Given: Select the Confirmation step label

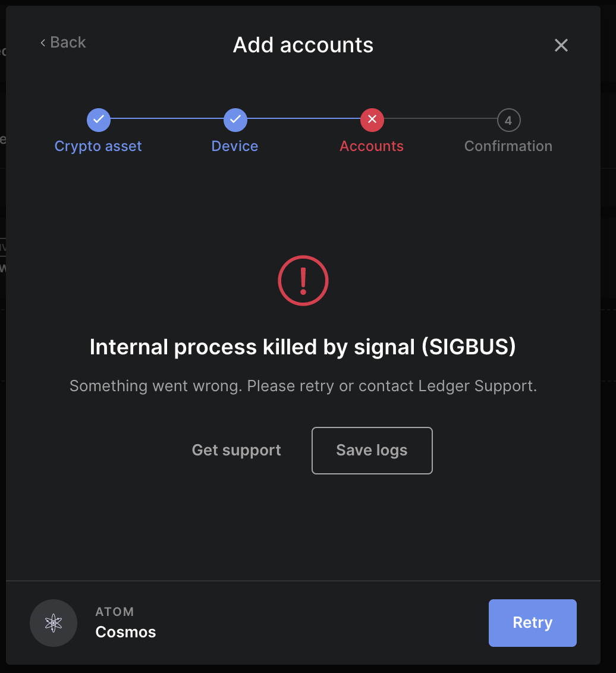Looking at the screenshot, I should tap(508, 146).
